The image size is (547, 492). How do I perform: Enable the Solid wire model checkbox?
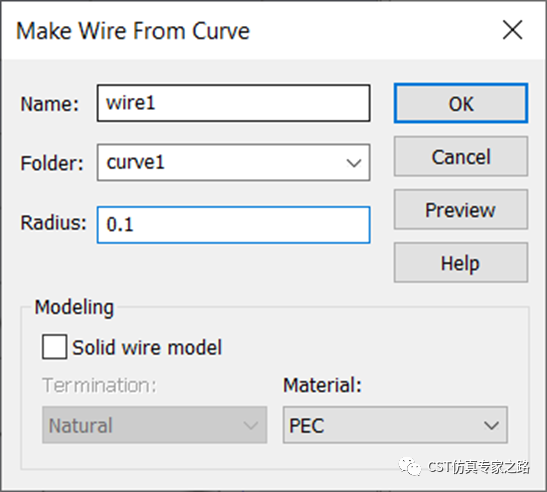click(x=54, y=346)
